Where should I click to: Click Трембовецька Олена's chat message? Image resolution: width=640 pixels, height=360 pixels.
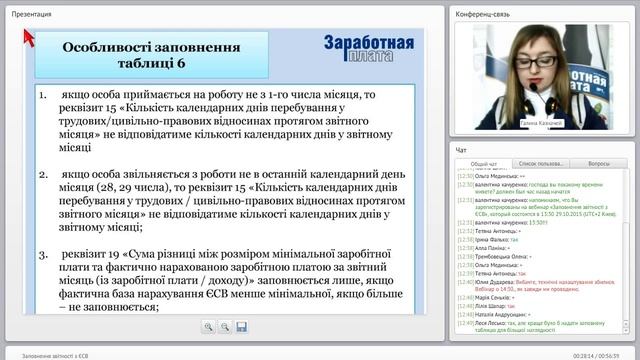(495, 257)
